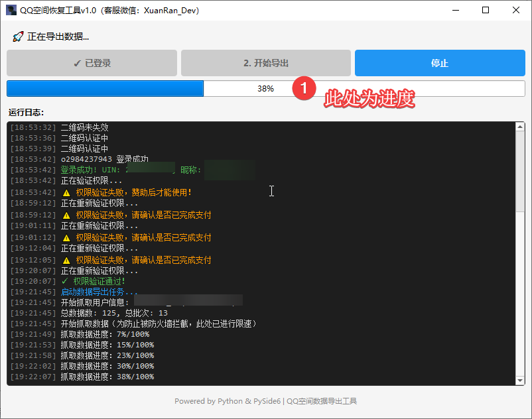The width and height of the screenshot is (532, 419).
Task: Click the app icon in the title bar
Action: coord(11,11)
